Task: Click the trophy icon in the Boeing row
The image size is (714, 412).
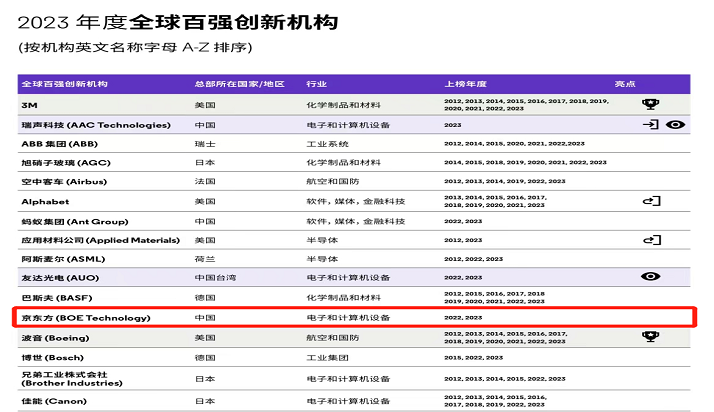Action: (650, 337)
